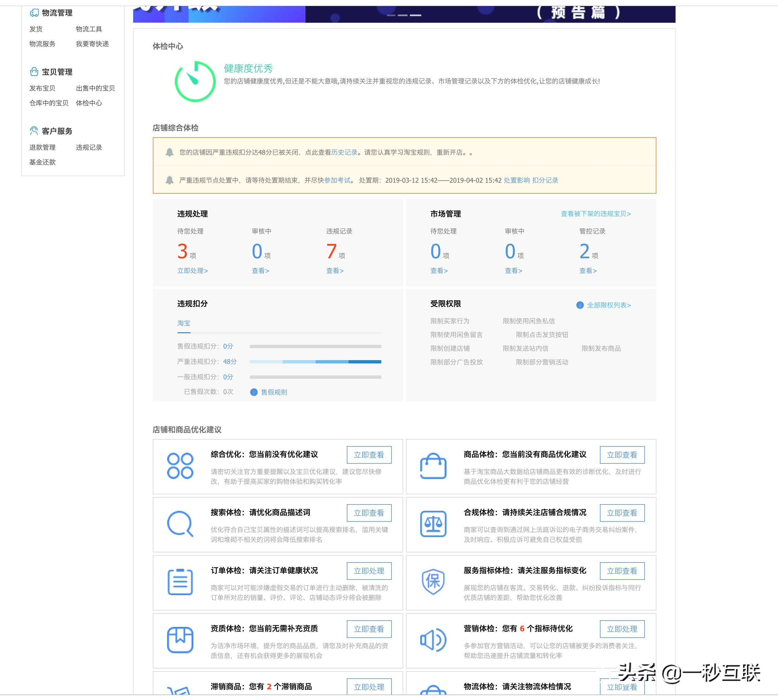
Task: Click info icon beside 售假规则
Action: click(x=254, y=392)
